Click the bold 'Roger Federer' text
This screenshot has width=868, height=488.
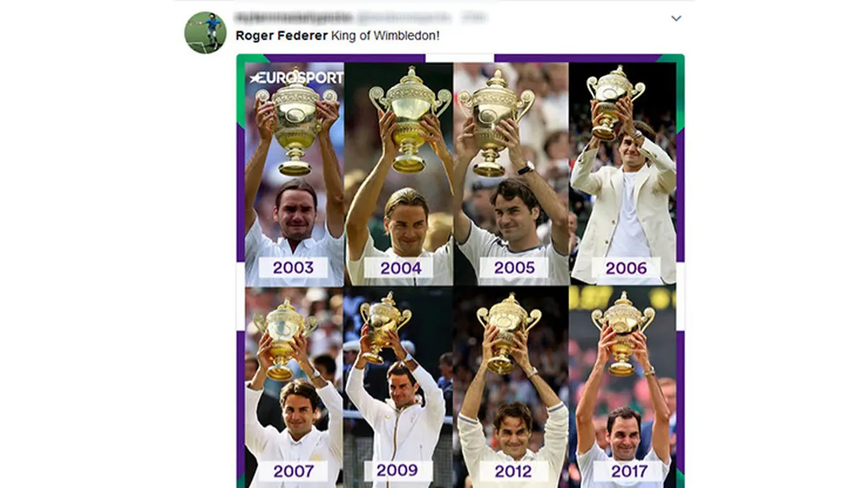pos(281,35)
